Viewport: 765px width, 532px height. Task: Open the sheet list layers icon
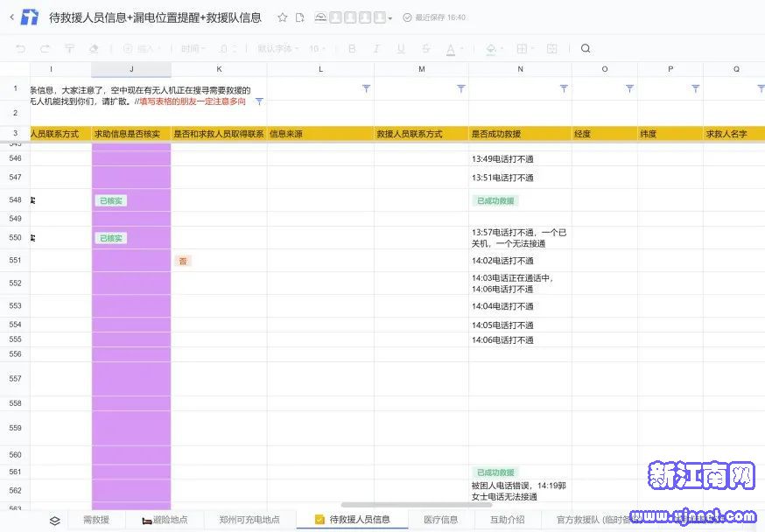(x=55, y=521)
